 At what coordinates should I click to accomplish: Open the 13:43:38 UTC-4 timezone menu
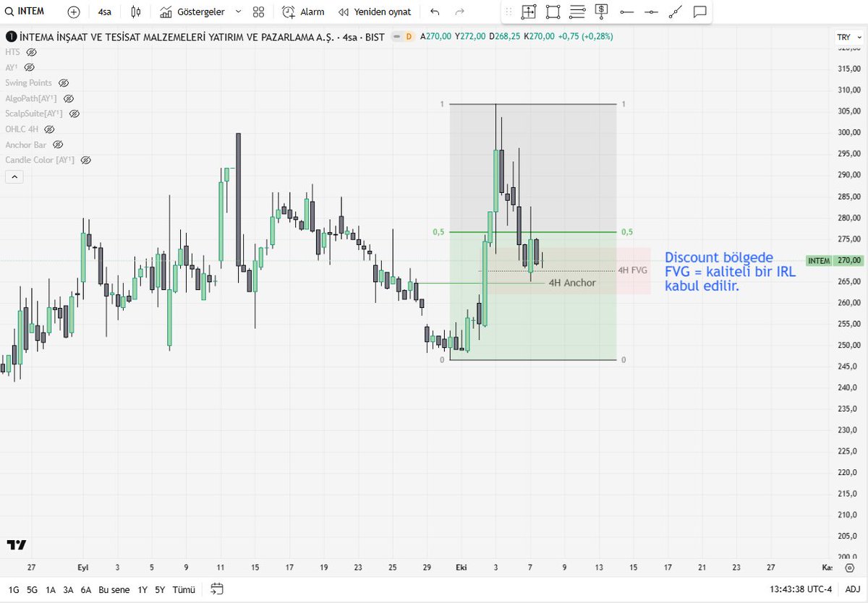(799, 589)
